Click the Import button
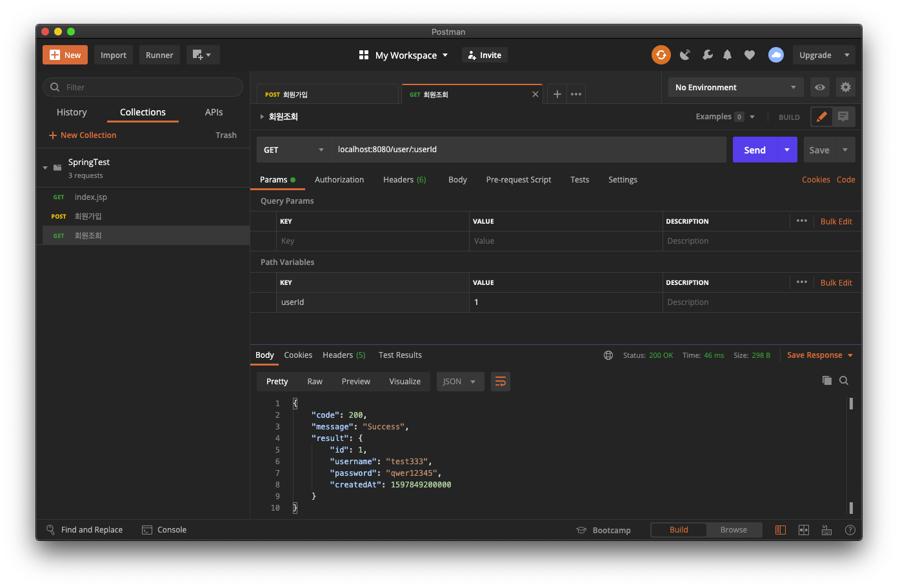The width and height of the screenshot is (898, 588). 114,55
